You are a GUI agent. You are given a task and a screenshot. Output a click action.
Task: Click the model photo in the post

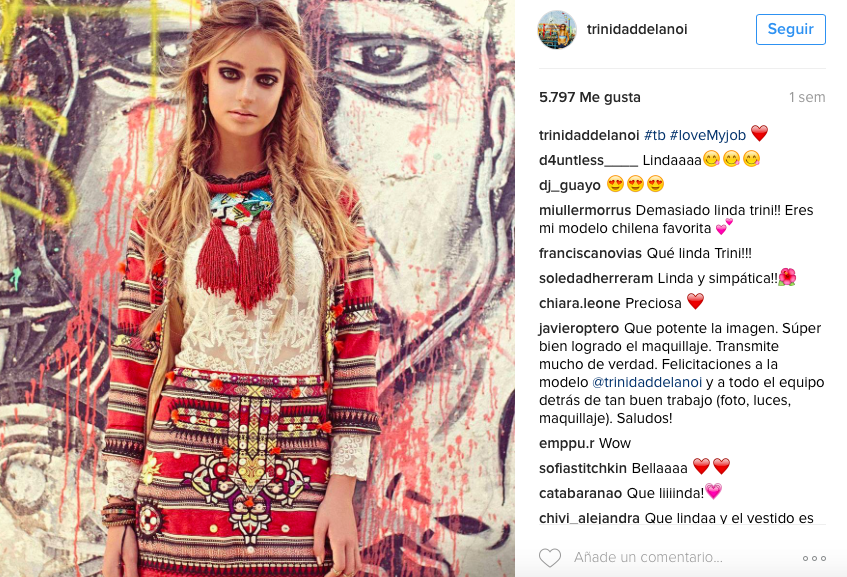pos(257,288)
